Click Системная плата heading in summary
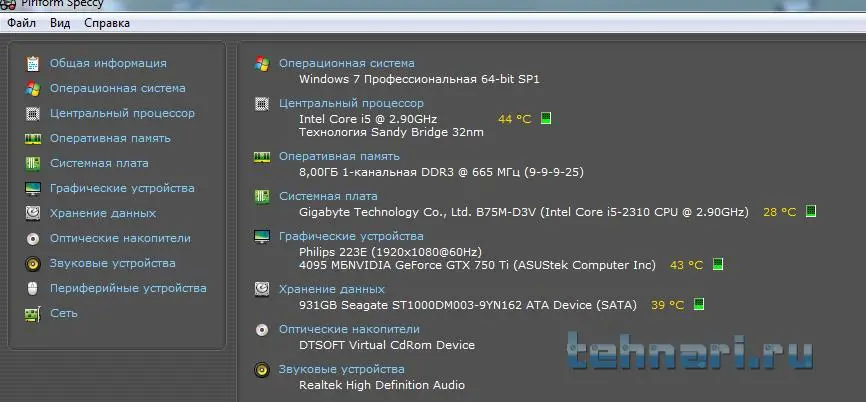The image size is (866, 402). pyautogui.click(x=328, y=196)
